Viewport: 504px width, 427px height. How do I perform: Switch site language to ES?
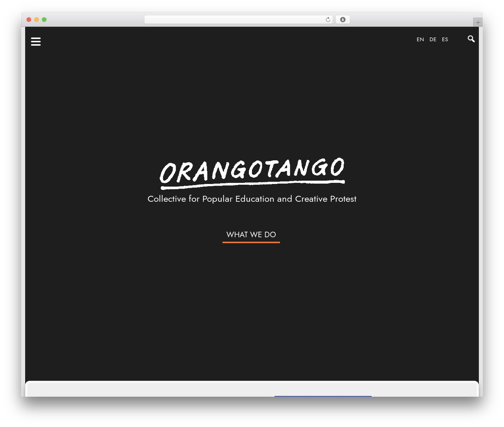(445, 39)
